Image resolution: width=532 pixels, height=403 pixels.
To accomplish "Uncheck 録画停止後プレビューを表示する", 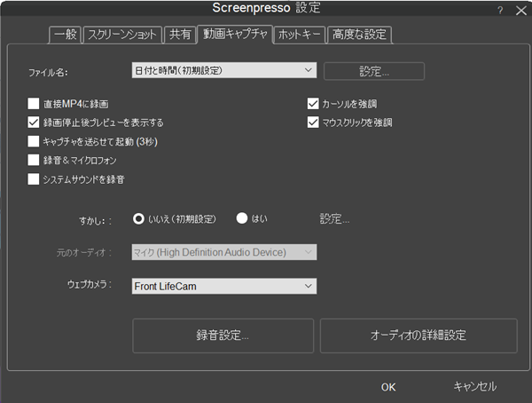I will pyautogui.click(x=34, y=122).
